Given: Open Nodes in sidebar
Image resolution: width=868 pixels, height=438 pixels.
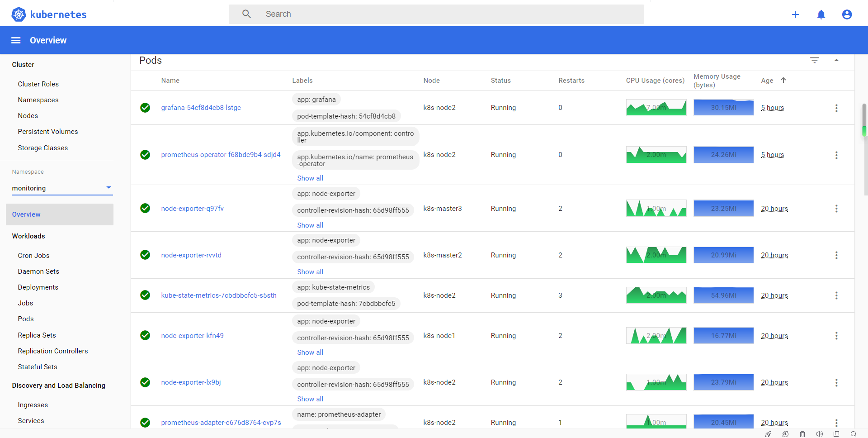Looking at the screenshot, I should click(x=28, y=116).
